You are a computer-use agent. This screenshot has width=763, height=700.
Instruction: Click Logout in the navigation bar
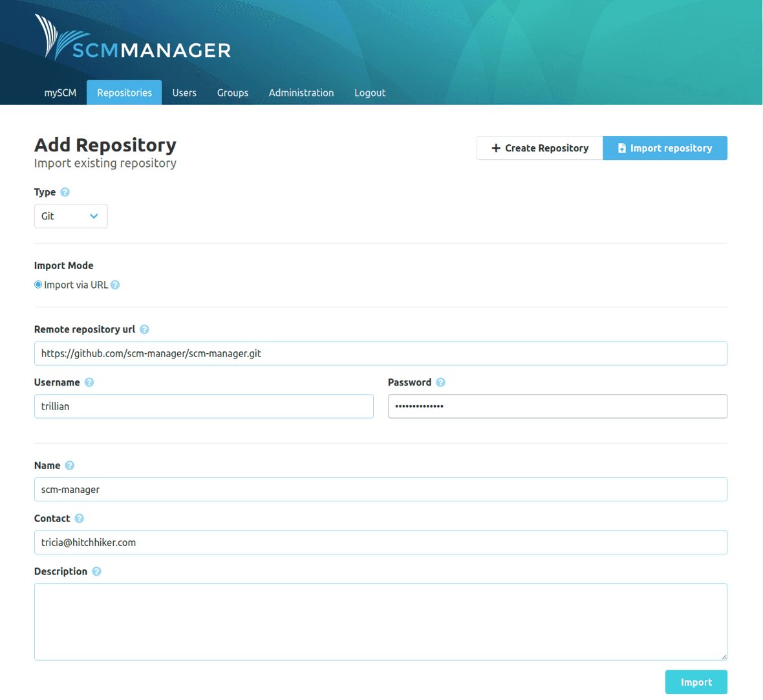click(x=369, y=93)
